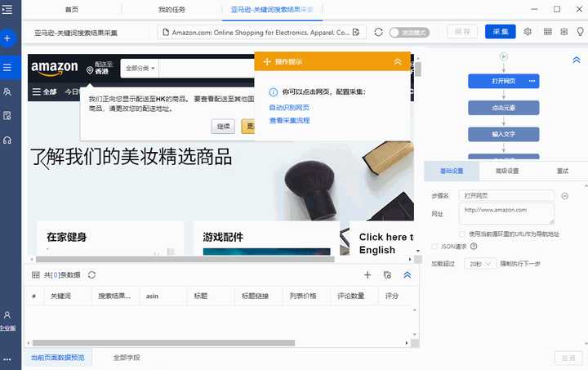Click the browser vertical scrollbar thumb
Screen dimensions: 588x370
417,69
